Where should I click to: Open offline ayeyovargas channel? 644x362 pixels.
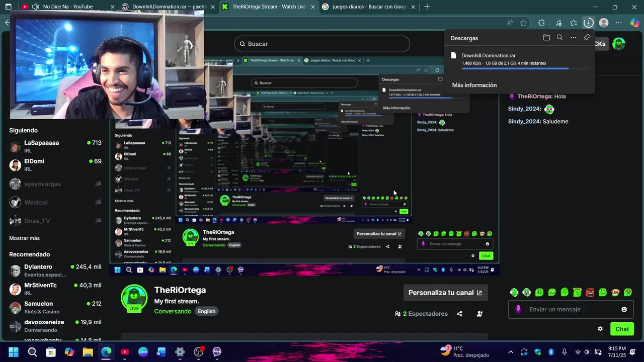tap(55, 184)
